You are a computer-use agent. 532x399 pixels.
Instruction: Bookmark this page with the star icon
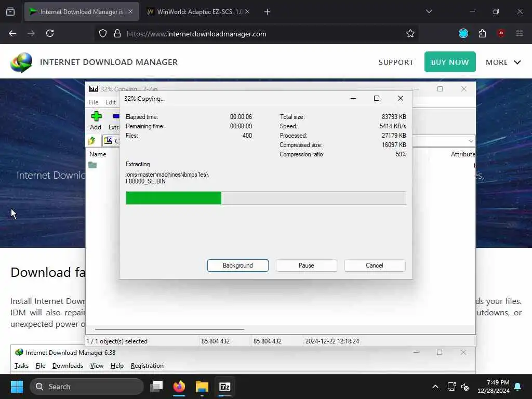(x=410, y=33)
